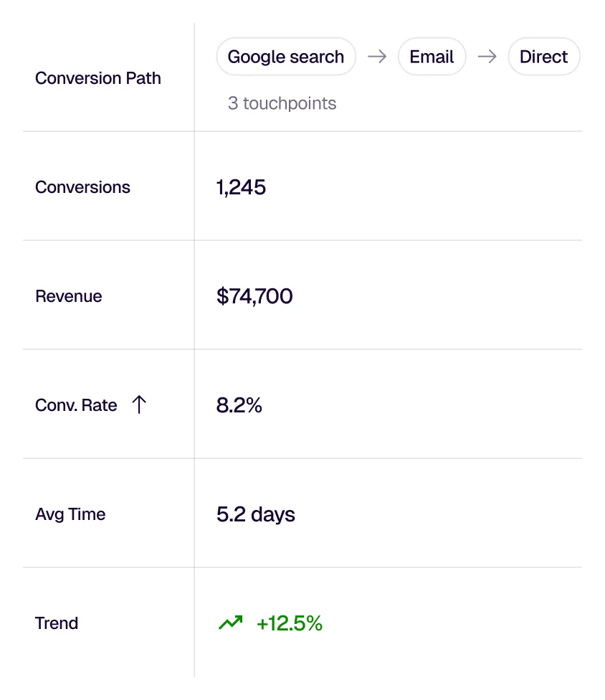605x700 pixels.
Task: Click the green trend arrow icon
Action: pos(231,623)
